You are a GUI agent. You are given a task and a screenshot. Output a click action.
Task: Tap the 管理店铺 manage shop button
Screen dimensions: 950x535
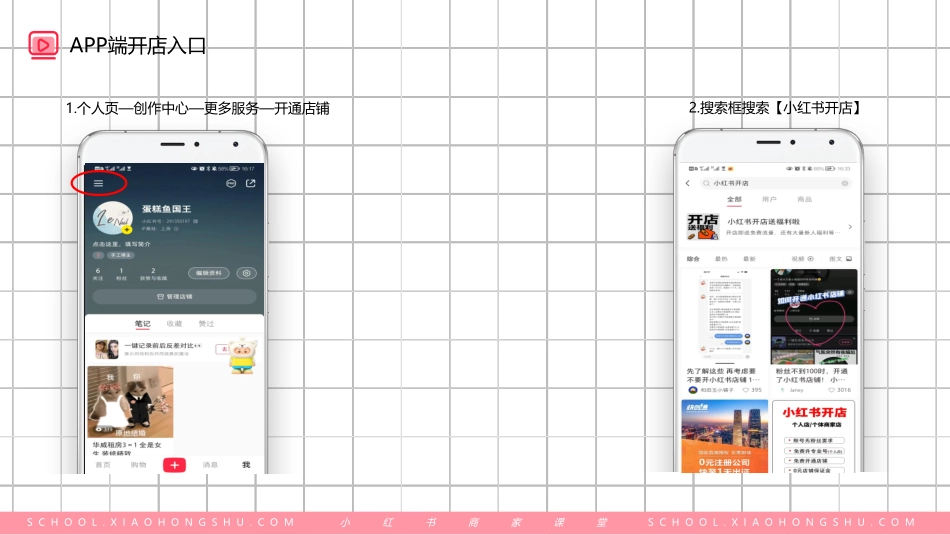(x=174, y=296)
